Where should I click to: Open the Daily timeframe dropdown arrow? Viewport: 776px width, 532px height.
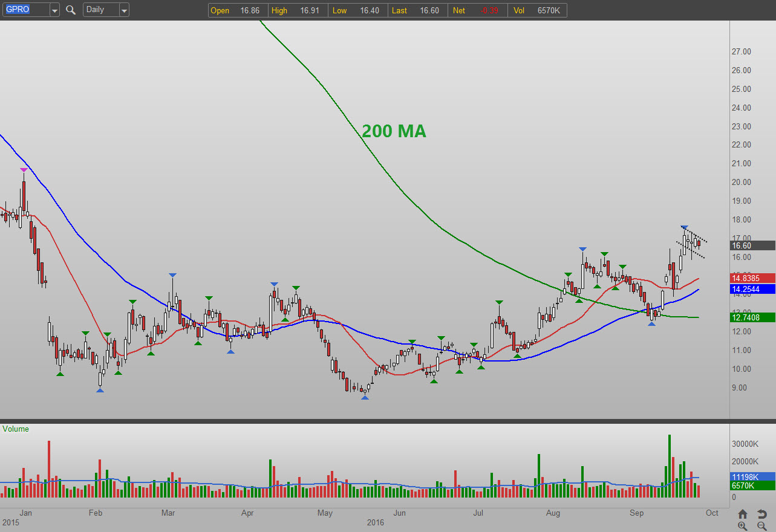point(124,10)
